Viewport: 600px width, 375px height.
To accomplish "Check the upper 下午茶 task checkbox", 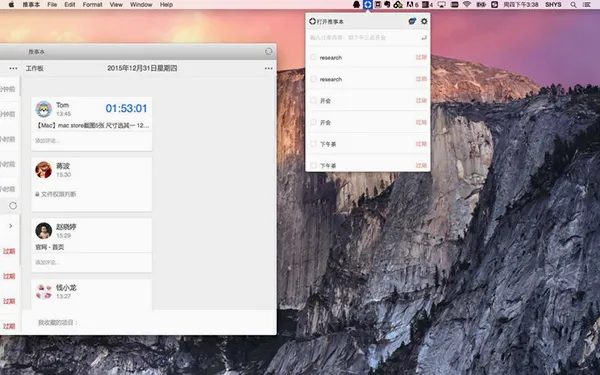I will coord(313,144).
